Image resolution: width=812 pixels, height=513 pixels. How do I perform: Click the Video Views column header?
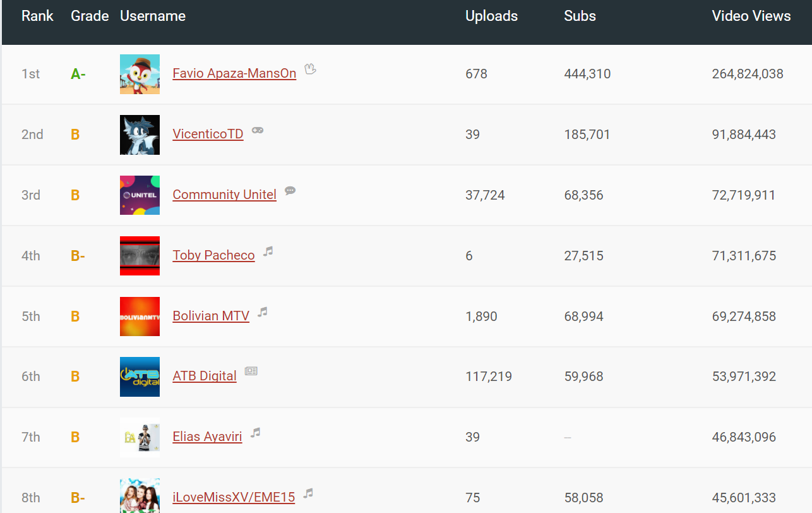(751, 16)
